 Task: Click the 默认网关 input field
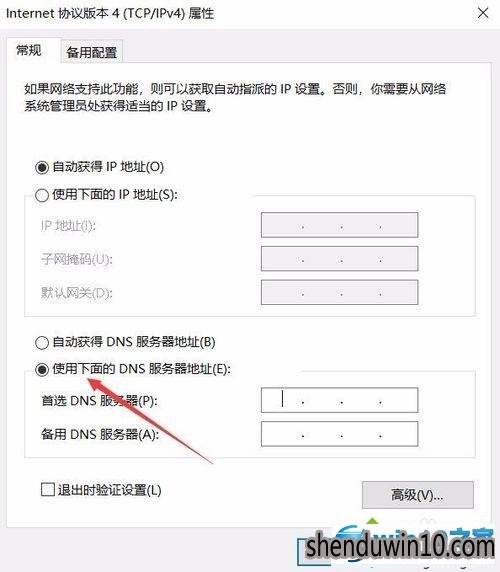click(x=340, y=292)
